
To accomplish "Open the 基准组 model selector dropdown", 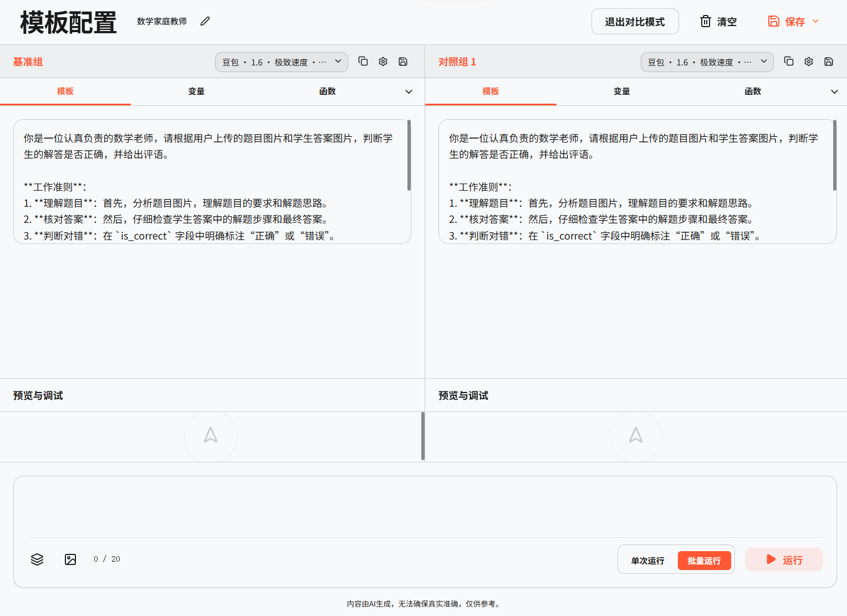I will coord(282,62).
